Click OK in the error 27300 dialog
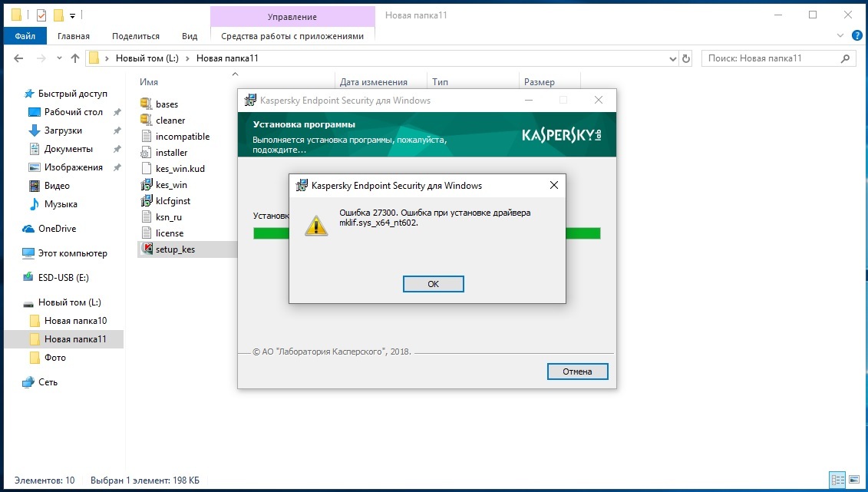 click(433, 284)
